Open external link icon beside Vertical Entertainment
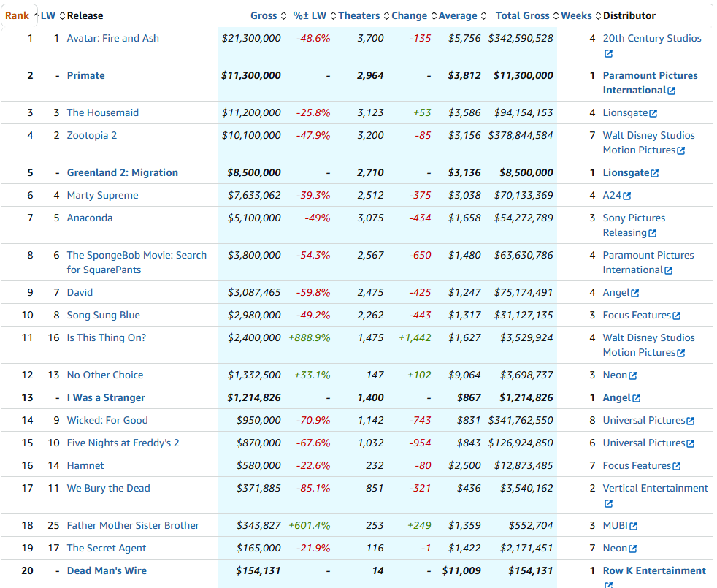This screenshot has width=717, height=588. tap(608, 503)
